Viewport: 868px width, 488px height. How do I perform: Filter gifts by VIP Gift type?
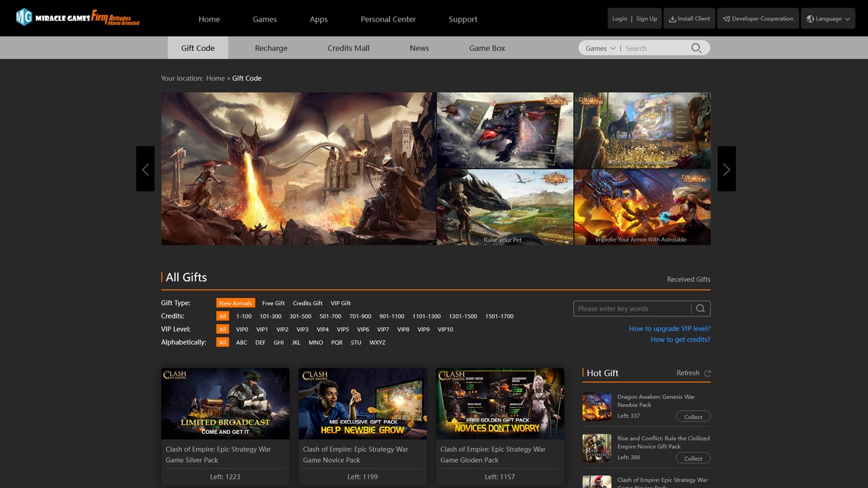(341, 303)
